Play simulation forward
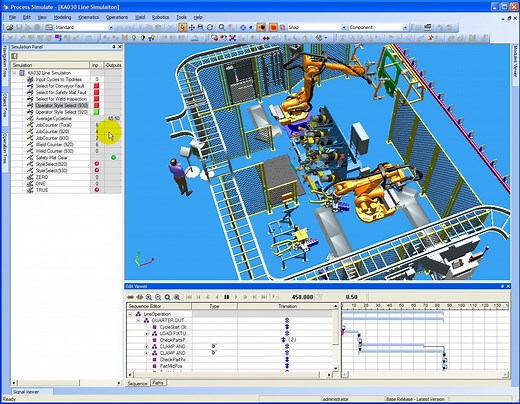This screenshot has height=404, width=520. point(236,297)
